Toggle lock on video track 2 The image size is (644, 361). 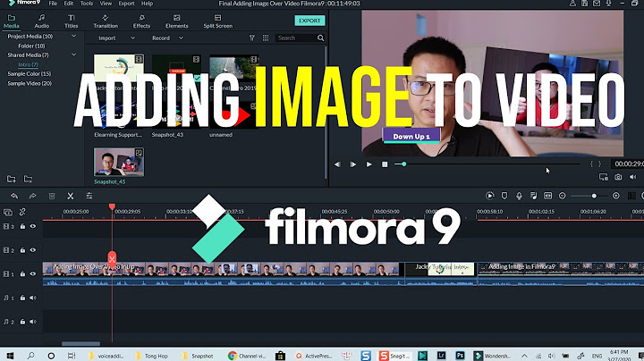(22, 250)
